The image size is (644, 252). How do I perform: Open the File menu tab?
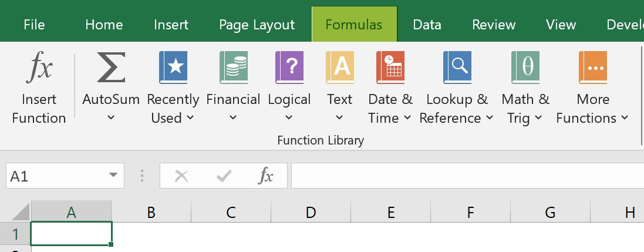(34, 25)
